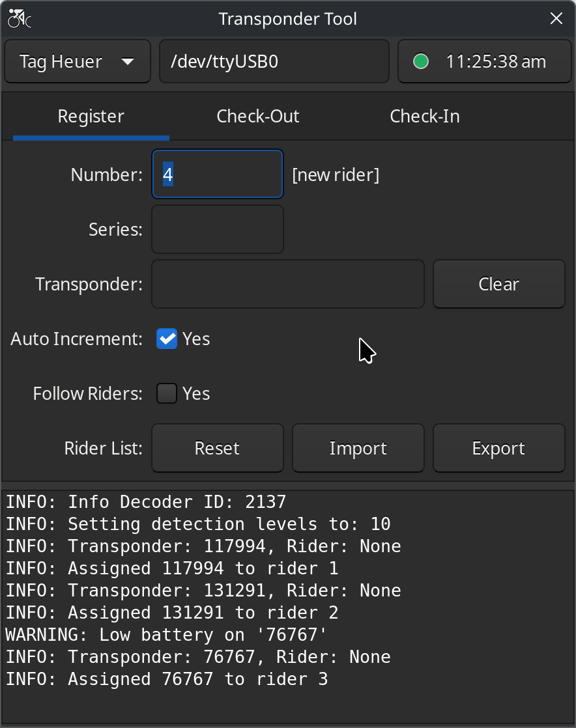Click the [new rider] status label

(x=336, y=175)
